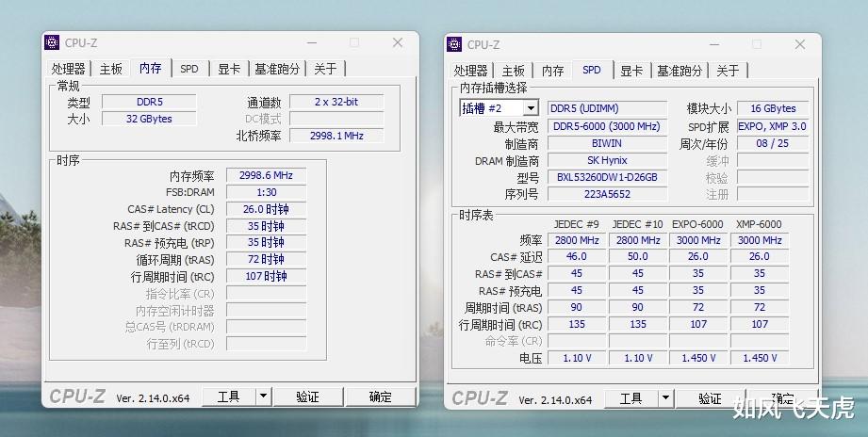
Task: Click the BXL53260DW1-D26GB part number
Action: coord(607,178)
